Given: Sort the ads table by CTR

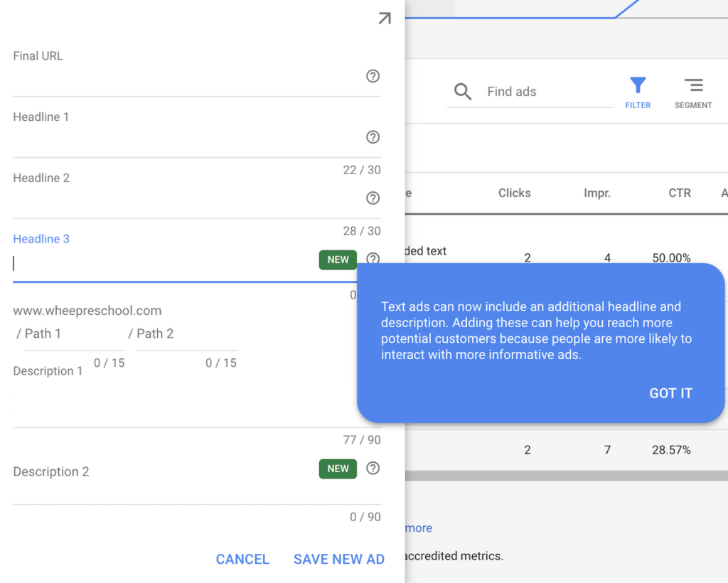Looking at the screenshot, I should (680, 193).
